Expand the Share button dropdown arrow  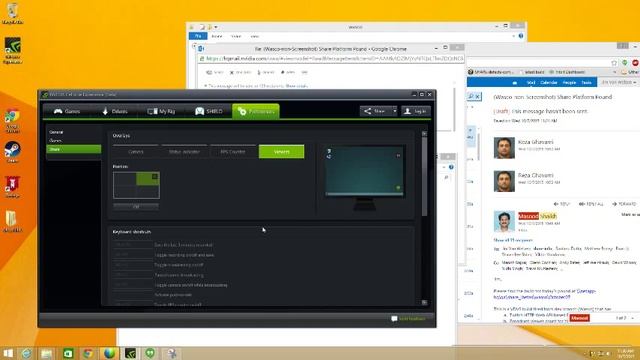(x=394, y=111)
